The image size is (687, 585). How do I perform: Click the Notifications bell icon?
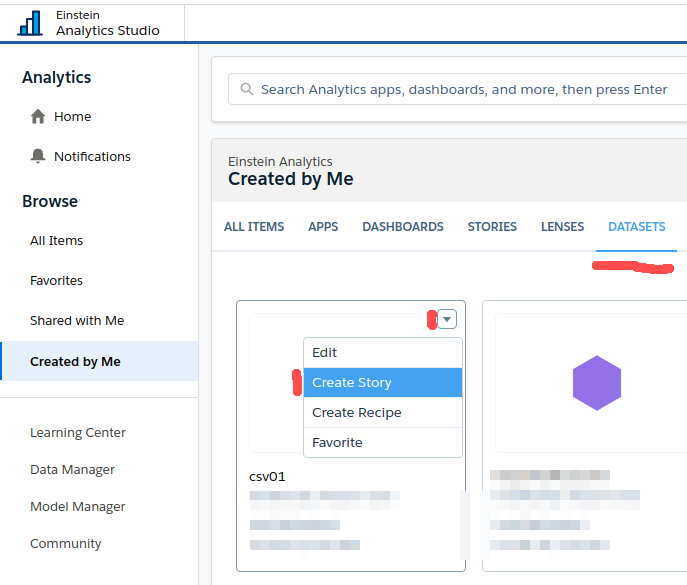pyautogui.click(x=38, y=156)
